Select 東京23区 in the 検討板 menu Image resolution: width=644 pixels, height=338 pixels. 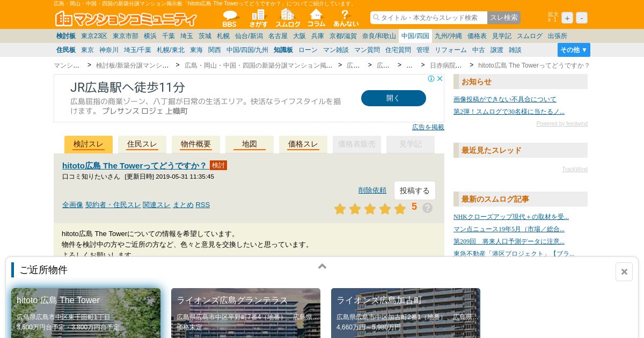tap(94, 36)
